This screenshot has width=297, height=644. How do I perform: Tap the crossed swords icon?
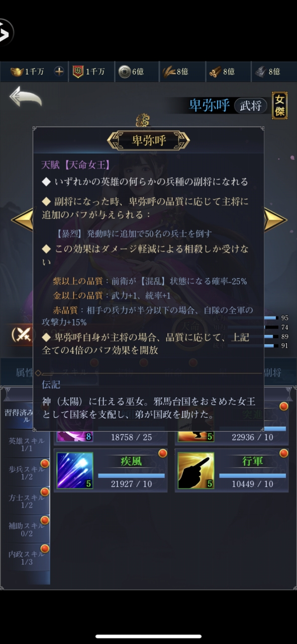tap(21, 335)
